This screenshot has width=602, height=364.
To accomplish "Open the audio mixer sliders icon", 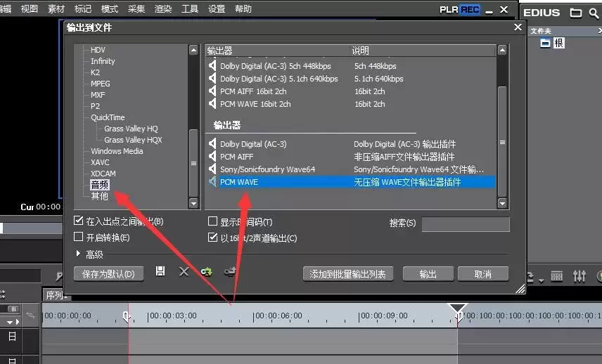I will click(x=579, y=275).
